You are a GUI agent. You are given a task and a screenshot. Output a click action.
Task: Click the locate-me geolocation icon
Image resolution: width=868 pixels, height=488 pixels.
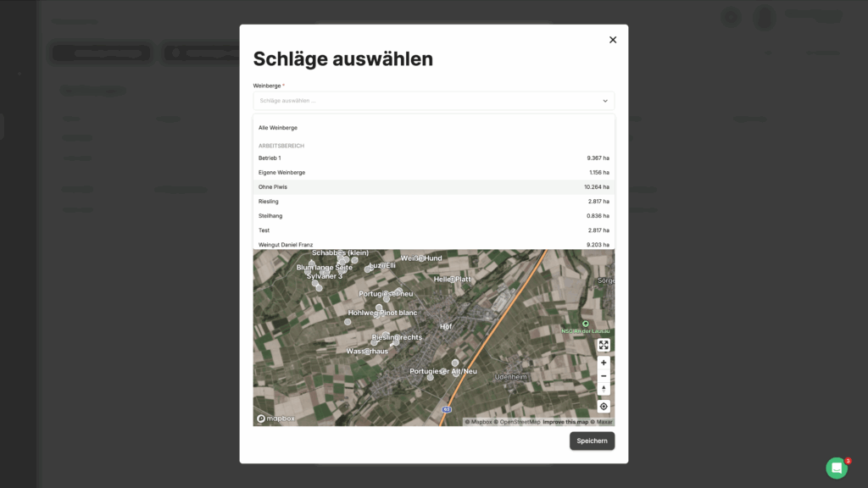click(604, 407)
